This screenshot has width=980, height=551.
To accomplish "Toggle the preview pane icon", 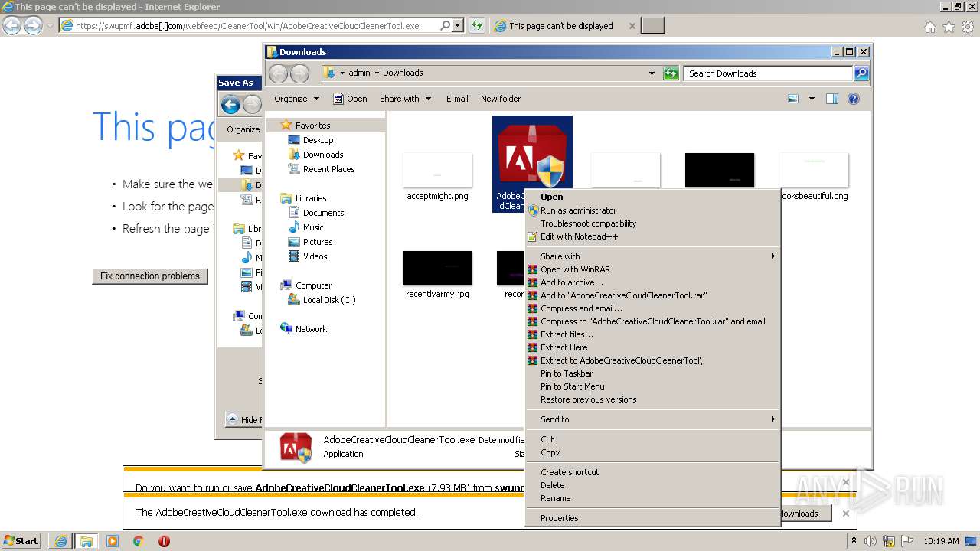I will 832,99.
